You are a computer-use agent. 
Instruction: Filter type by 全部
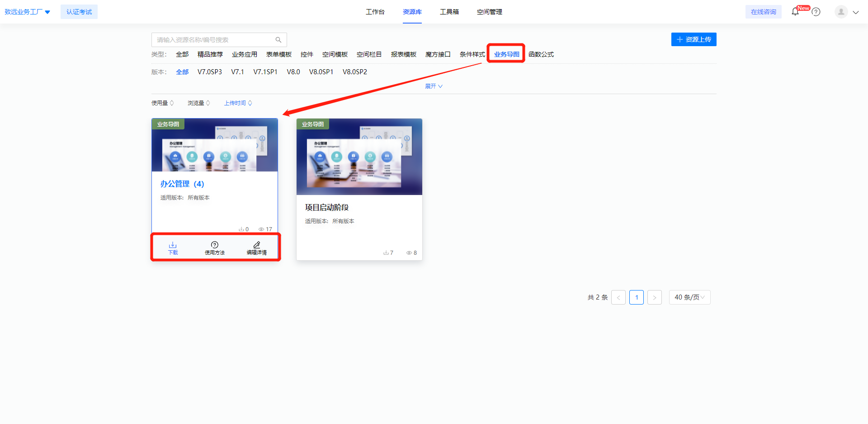[x=182, y=54]
